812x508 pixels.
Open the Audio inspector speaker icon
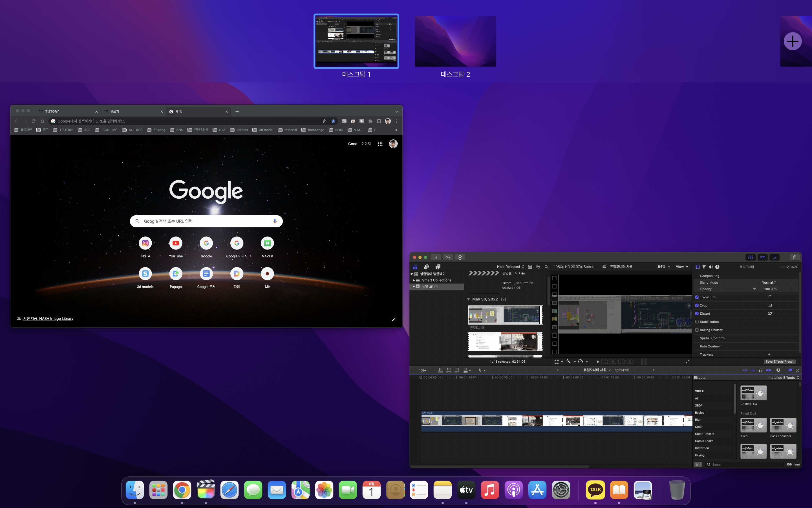click(711, 267)
